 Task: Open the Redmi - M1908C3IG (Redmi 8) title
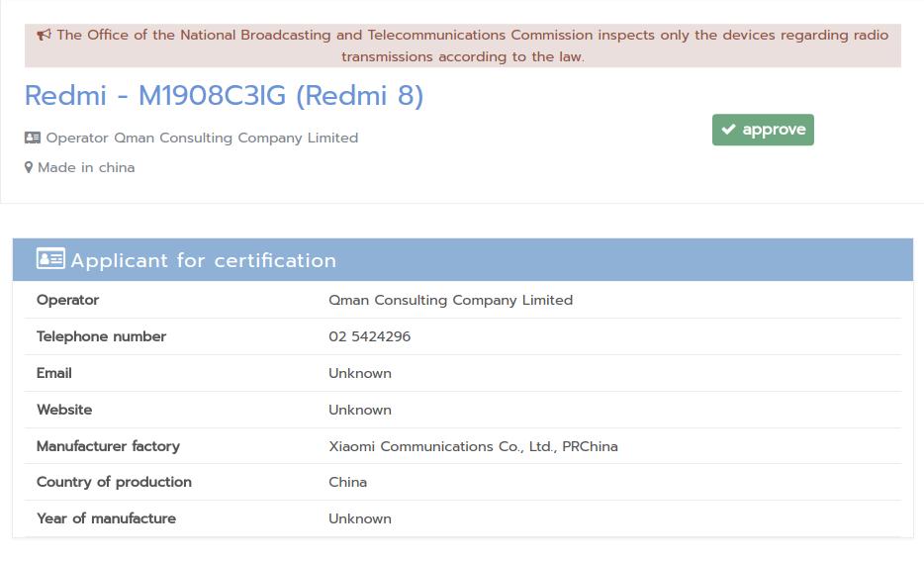(224, 96)
